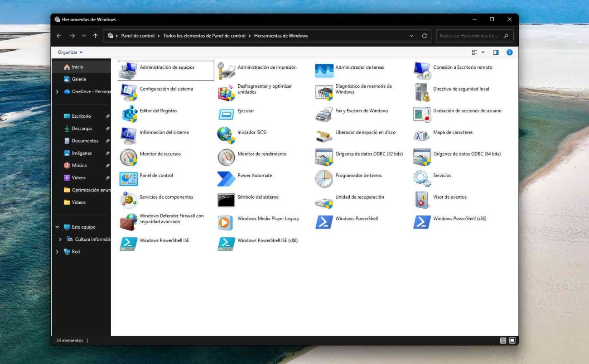Select Galería in navigation pane
The height and width of the screenshot is (364, 589).
point(82,79)
